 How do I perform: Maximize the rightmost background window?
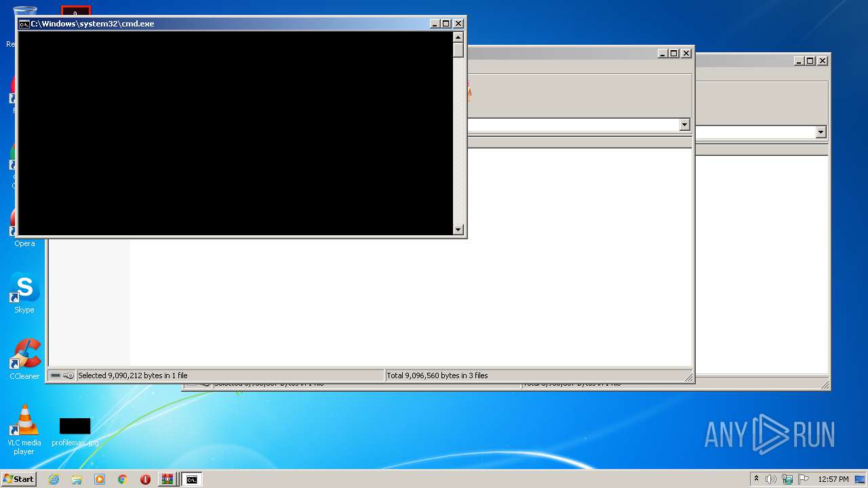click(810, 61)
